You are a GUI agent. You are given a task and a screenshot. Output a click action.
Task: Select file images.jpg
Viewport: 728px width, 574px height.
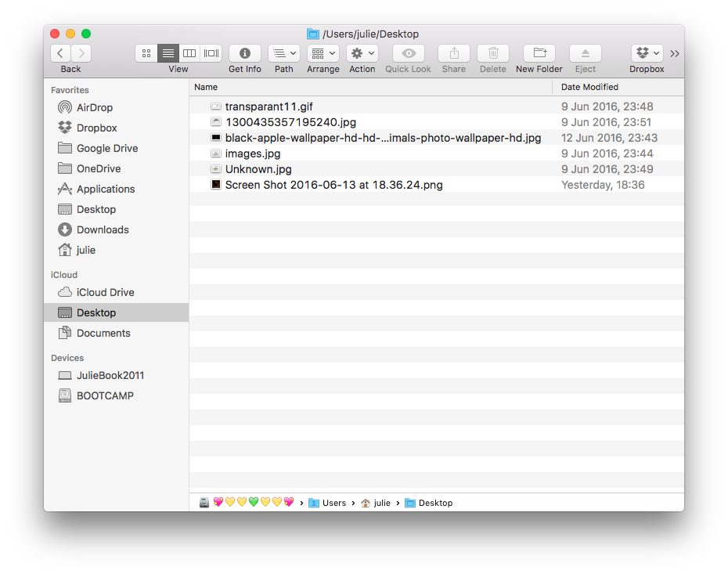coord(437,153)
